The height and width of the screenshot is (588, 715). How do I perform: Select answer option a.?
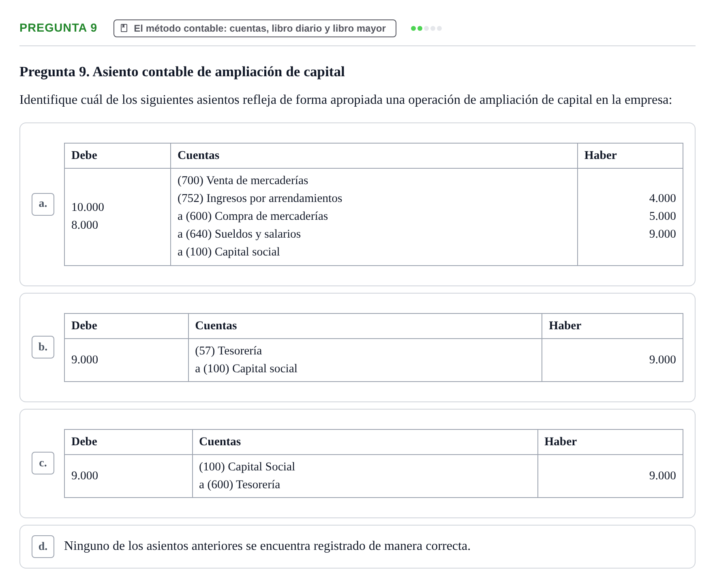point(43,204)
